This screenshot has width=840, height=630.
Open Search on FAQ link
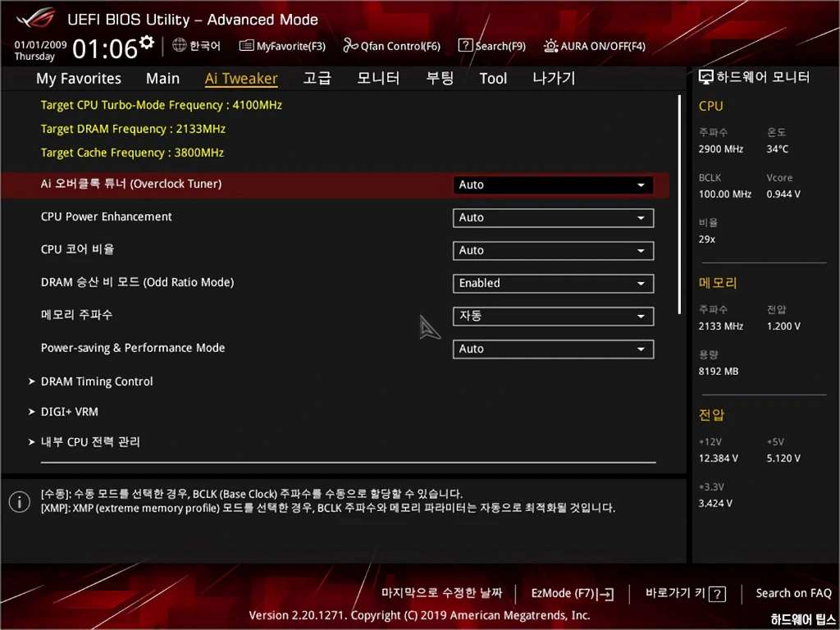tap(793, 593)
